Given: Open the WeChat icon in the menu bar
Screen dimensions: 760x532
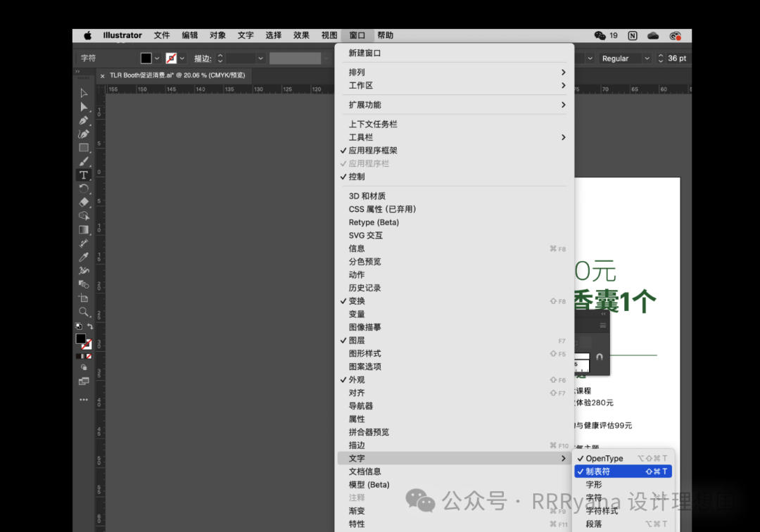Looking at the screenshot, I should click(600, 35).
